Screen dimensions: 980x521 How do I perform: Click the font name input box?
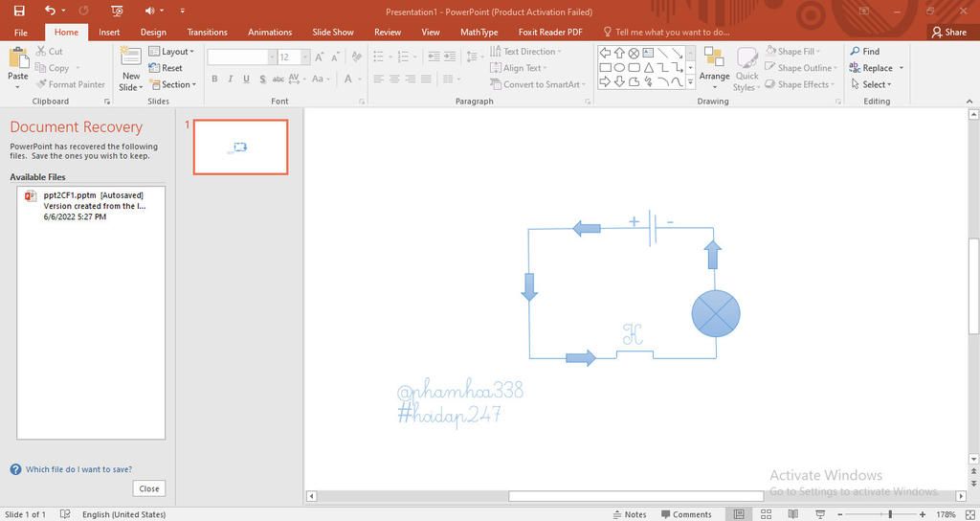tap(238, 57)
